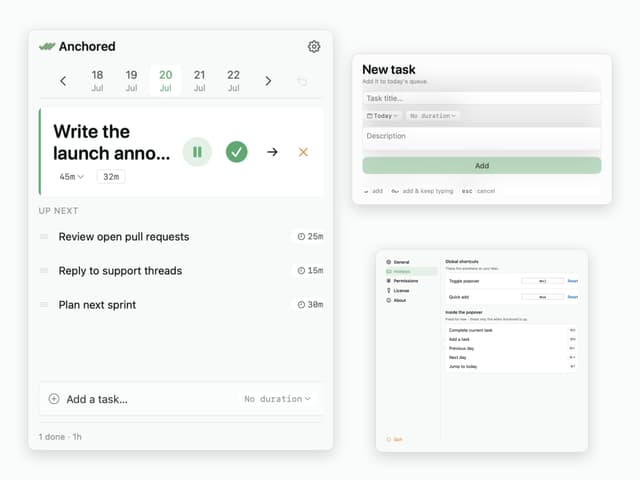Click Toggle popover shortcut recorder field
Viewport: 640px width, 480px height.
click(x=542, y=281)
